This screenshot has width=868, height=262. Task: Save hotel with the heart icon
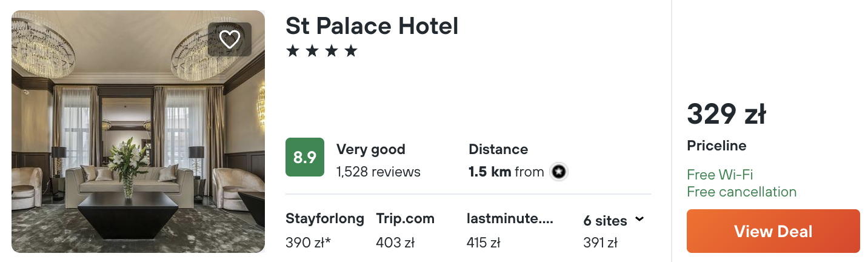click(x=230, y=39)
